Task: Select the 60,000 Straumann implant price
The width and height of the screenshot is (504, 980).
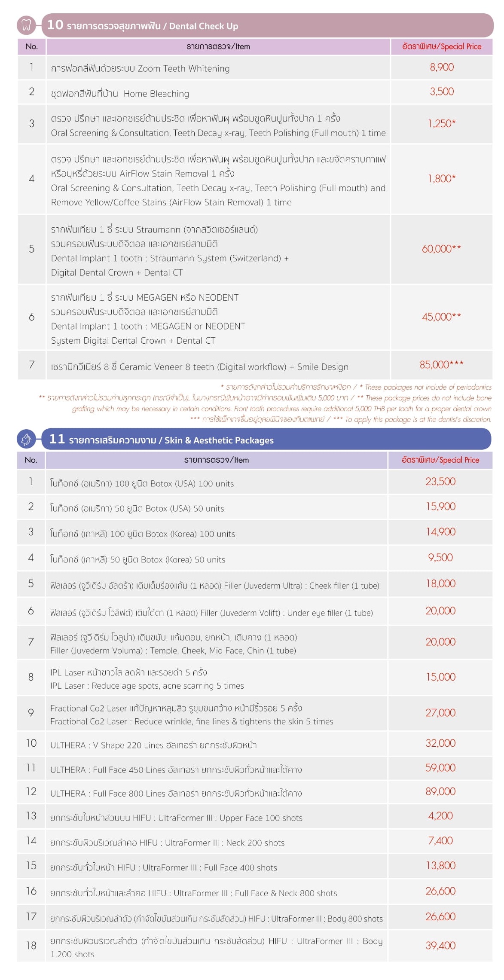Action: [x=441, y=249]
